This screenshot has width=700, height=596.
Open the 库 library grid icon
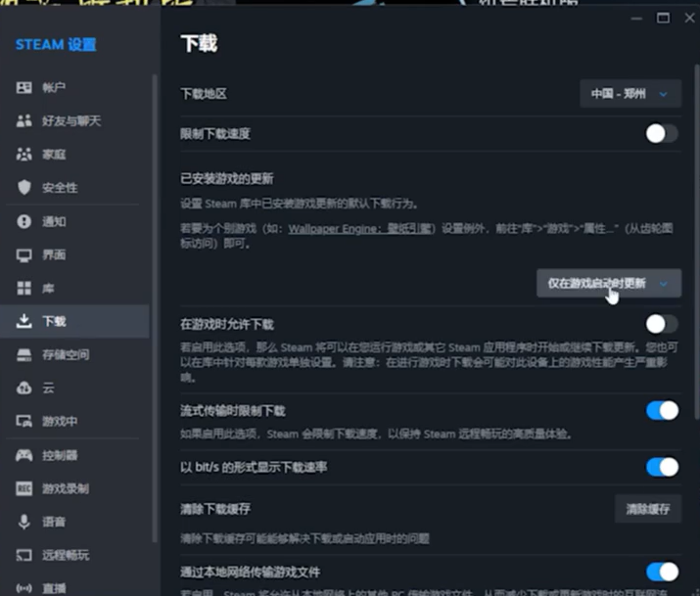24,288
